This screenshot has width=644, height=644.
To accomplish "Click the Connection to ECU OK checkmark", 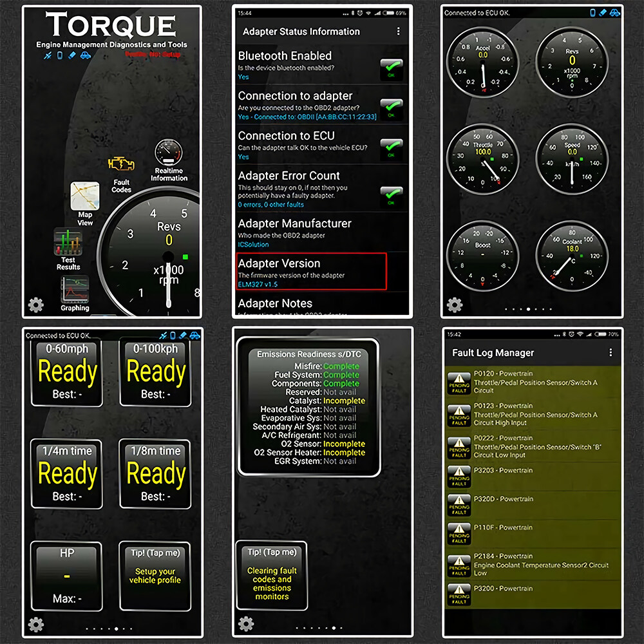I will 391,147.
